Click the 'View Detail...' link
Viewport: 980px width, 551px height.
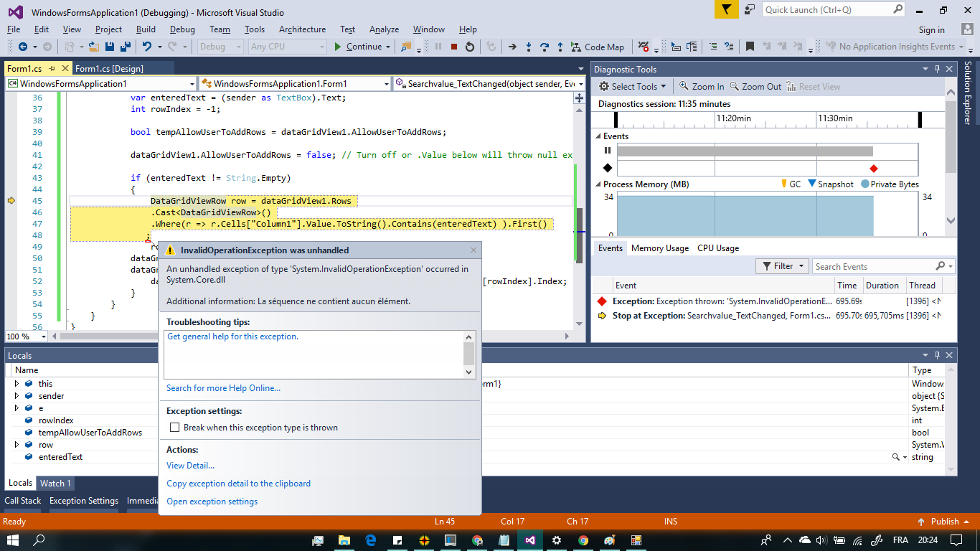tap(190, 466)
